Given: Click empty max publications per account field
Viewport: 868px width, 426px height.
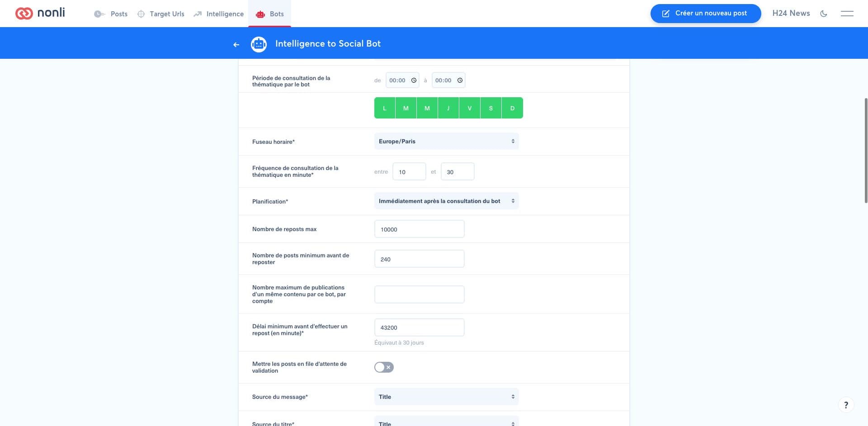Looking at the screenshot, I should [x=419, y=294].
